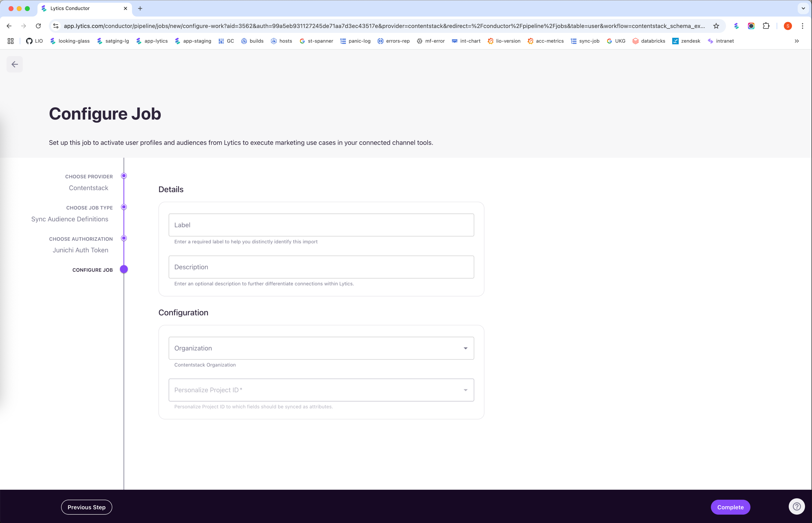Focus the Label input field
812x523 pixels.
pos(321,225)
